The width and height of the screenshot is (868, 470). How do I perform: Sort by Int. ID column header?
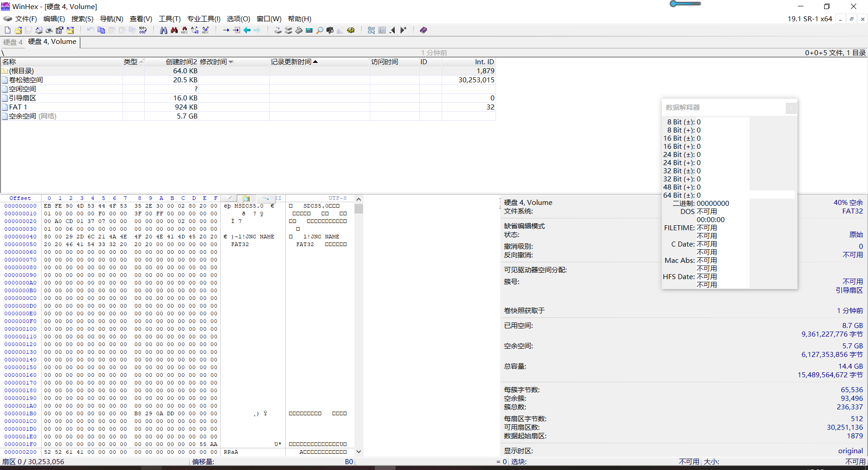tap(468, 62)
